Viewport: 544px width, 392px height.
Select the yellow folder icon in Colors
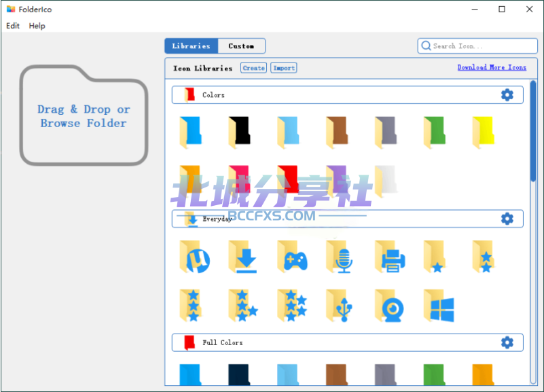pos(484,132)
